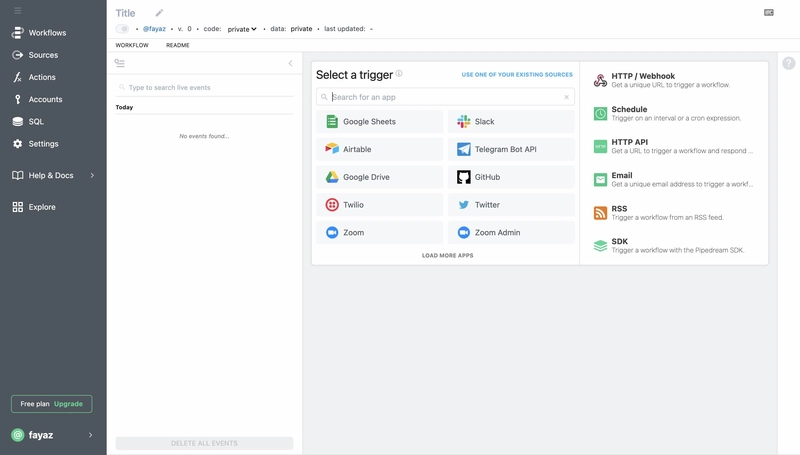This screenshot has height=455, width=800.
Task: Go to Sources in the sidebar
Action: tap(35, 55)
